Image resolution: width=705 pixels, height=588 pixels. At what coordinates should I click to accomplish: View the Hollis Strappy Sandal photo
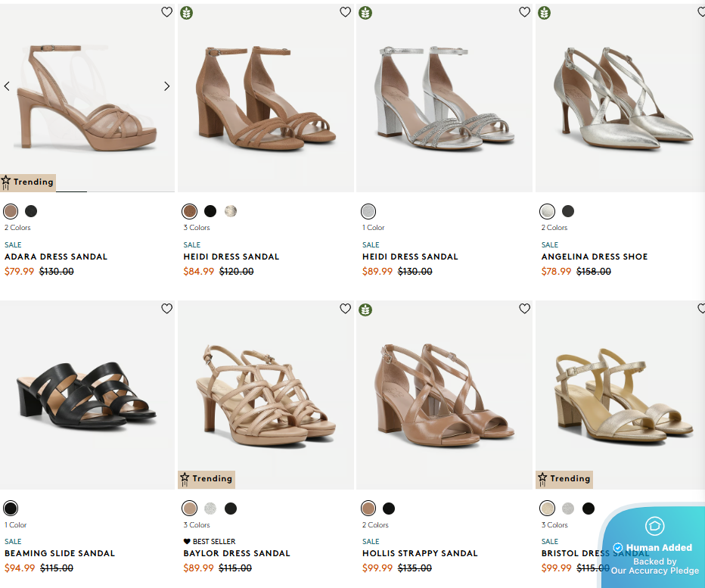(x=445, y=395)
